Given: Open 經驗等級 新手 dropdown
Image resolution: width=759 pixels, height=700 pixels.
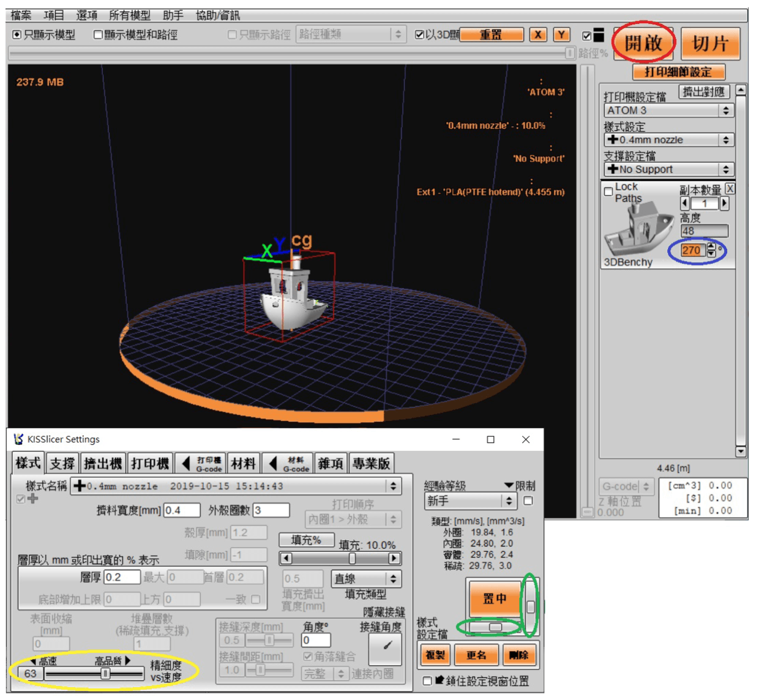Looking at the screenshot, I should (x=470, y=501).
